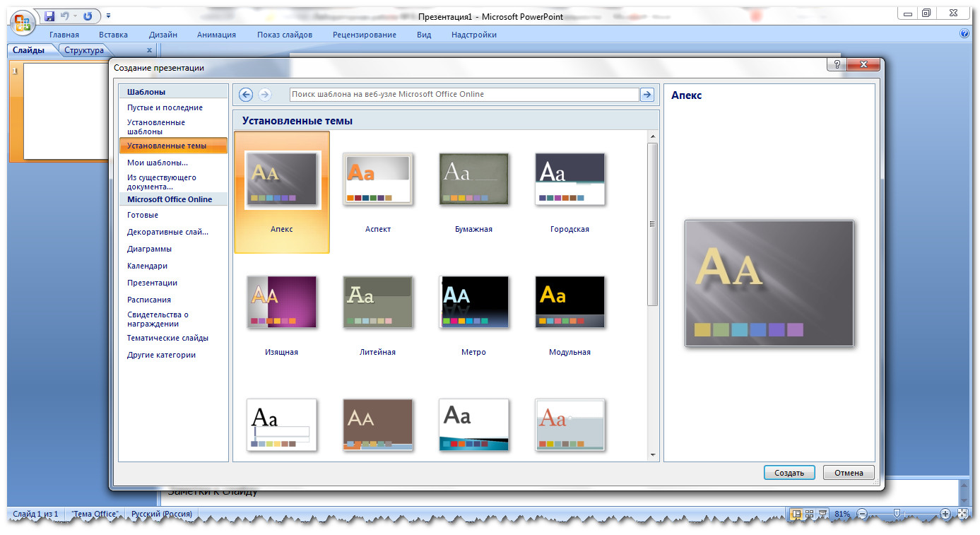Screen dimensions: 980x535
Task: Open Календари online category
Action: (x=147, y=266)
